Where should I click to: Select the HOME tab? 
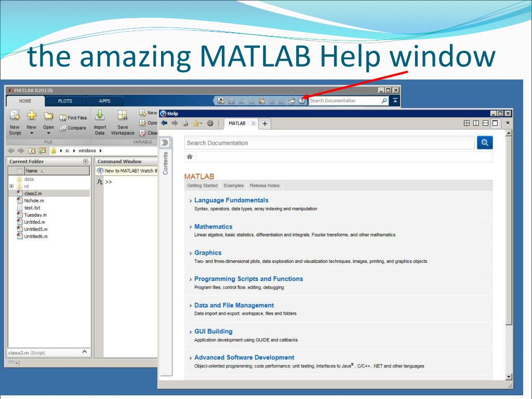click(x=25, y=101)
